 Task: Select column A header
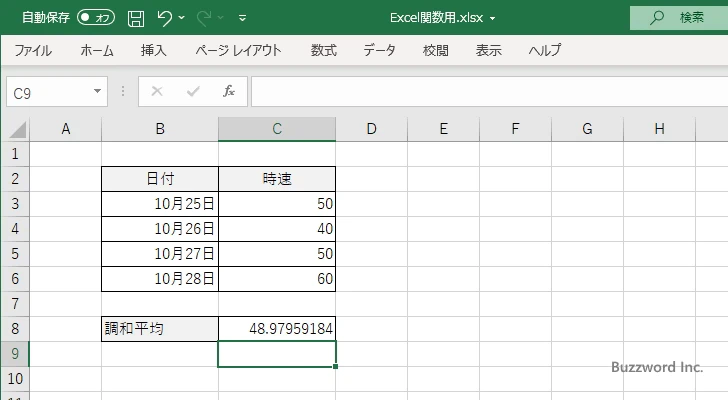click(x=65, y=129)
